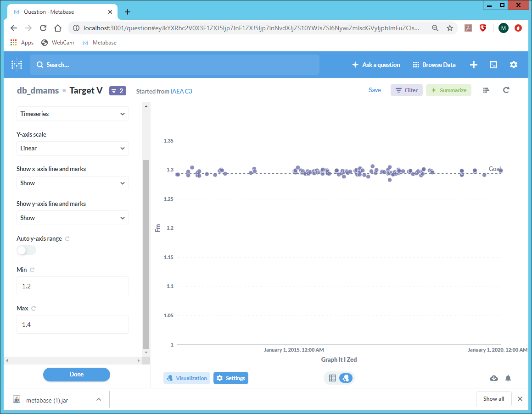Open the WebCam bookmark

tap(58, 43)
